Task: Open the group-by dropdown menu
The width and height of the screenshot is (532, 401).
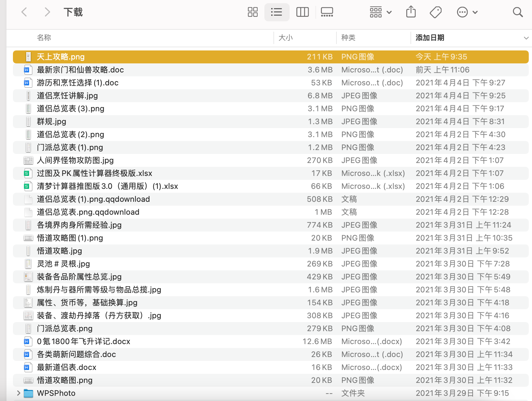Action: pyautogui.click(x=381, y=12)
